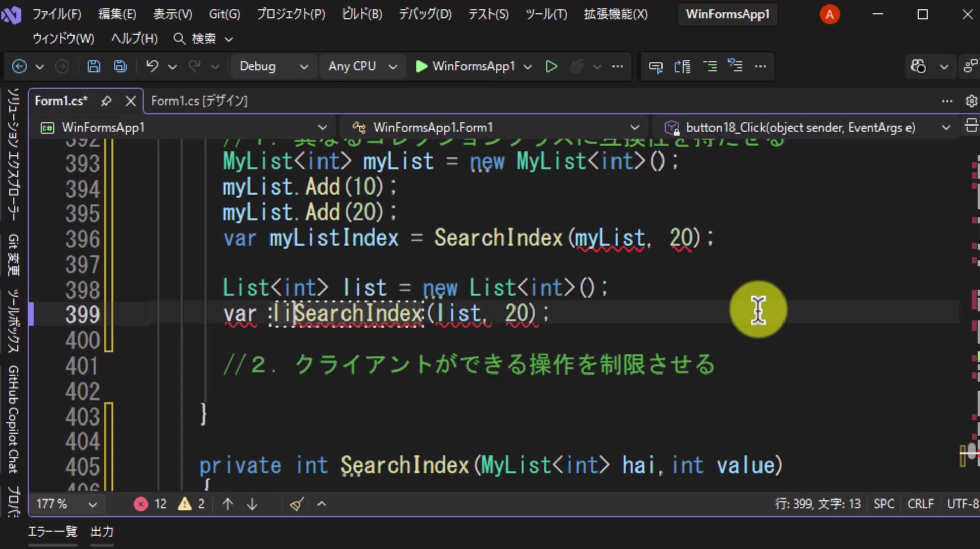Go to previous issue up arrow
Image resolution: width=980 pixels, height=549 pixels.
click(x=228, y=504)
